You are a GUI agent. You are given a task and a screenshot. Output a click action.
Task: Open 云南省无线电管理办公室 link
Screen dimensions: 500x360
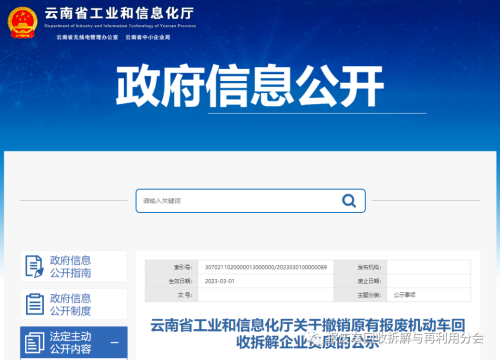[87, 37]
